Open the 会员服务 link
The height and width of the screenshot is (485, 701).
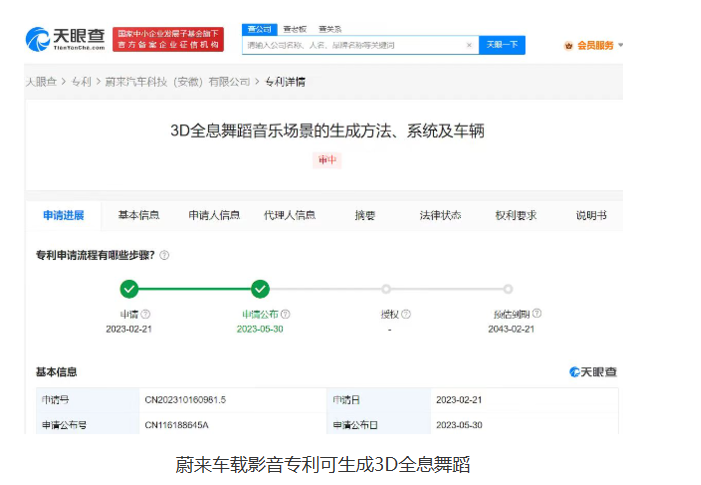tap(595, 46)
